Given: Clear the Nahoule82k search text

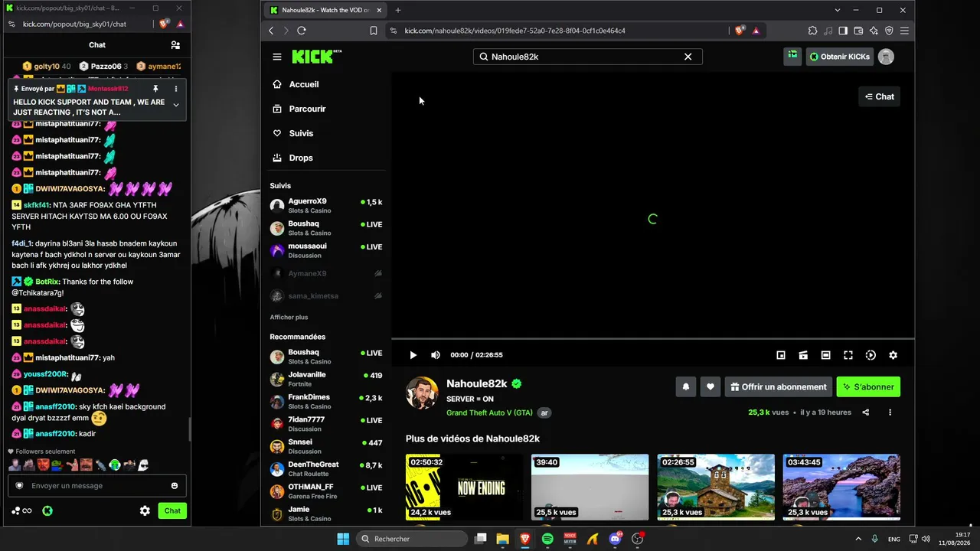Looking at the screenshot, I should click(688, 57).
